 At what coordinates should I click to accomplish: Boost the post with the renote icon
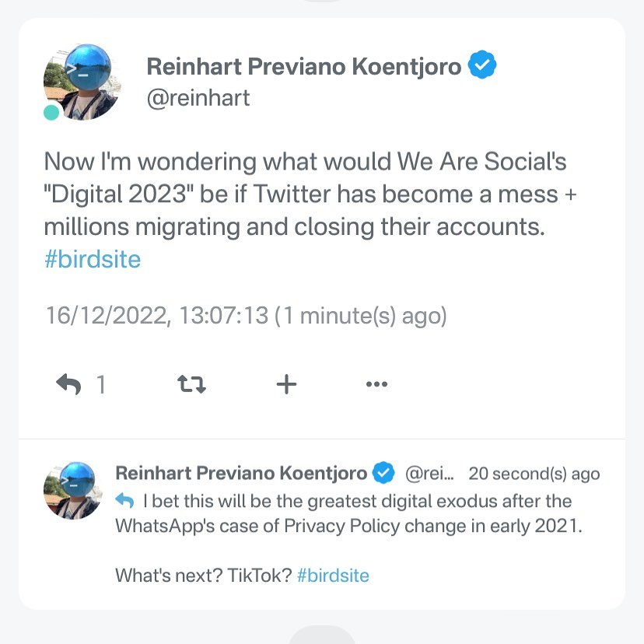pyautogui.click(x=191, y=383)
